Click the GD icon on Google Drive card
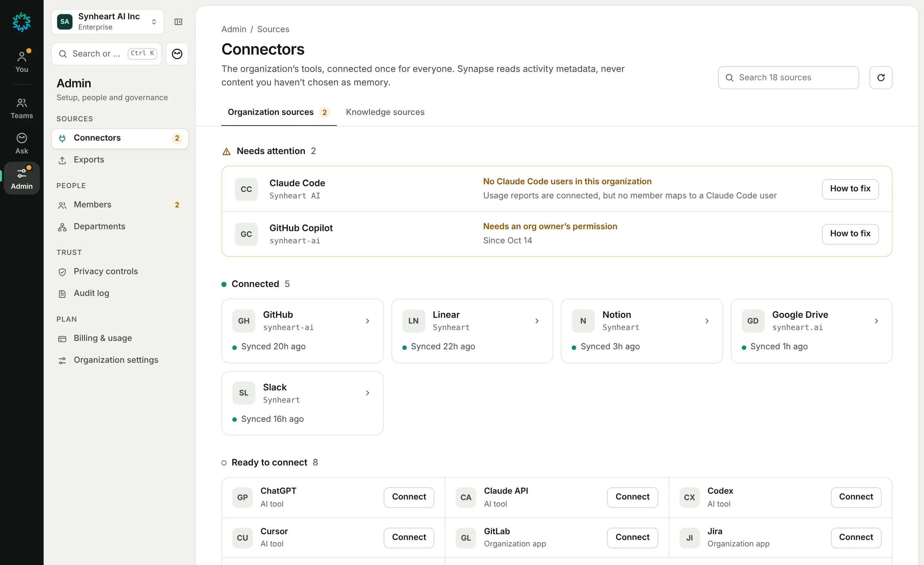 click(753, 321)
